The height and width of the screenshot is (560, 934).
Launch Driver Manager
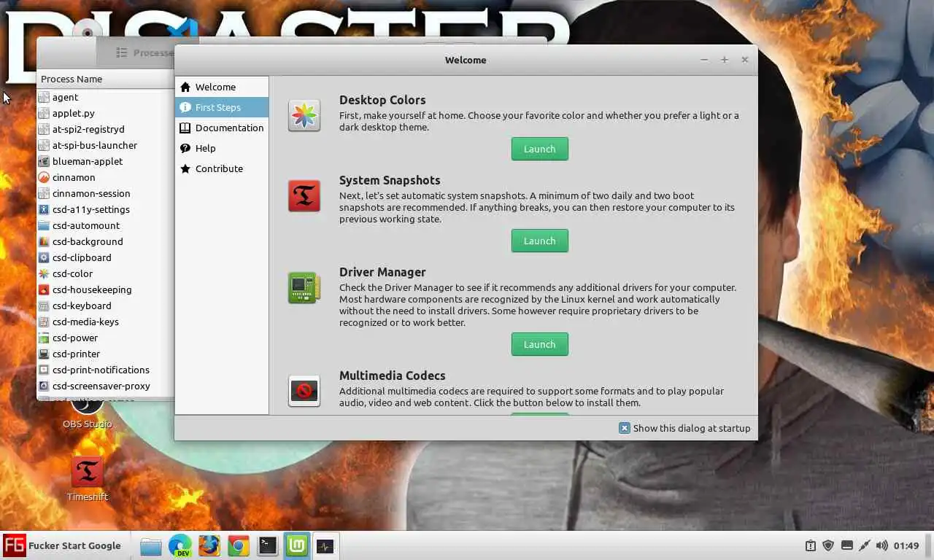click(x=539, y=344)
